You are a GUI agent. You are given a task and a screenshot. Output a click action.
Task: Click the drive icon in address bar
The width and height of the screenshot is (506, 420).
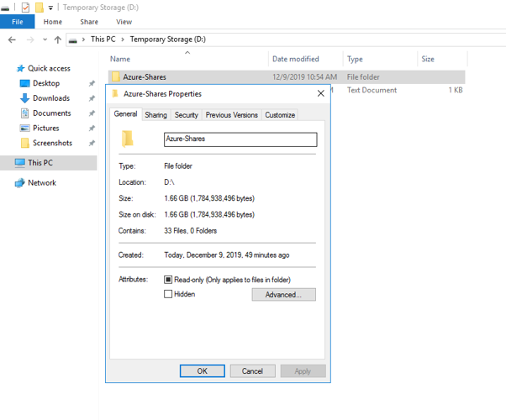tap(73, 40)
